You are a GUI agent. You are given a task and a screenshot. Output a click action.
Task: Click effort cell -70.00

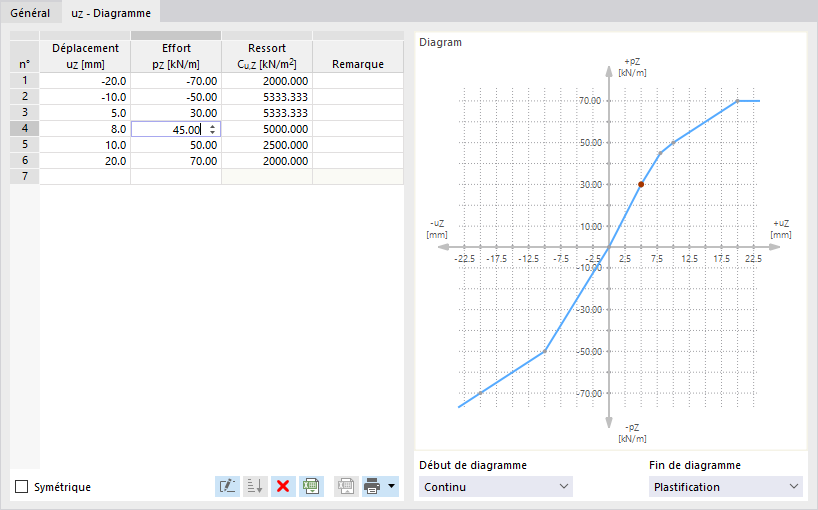tap(176, 81)
